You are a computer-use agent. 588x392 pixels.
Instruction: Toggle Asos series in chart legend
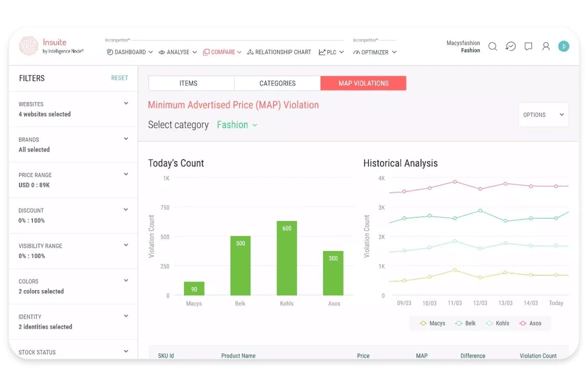530,323
